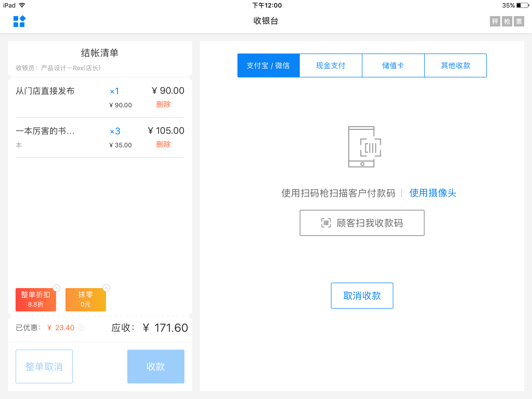Viewport: 532px width, 399px height.
Task: Remove the 整单折扣 discount with its X
Action: point(56,288)
